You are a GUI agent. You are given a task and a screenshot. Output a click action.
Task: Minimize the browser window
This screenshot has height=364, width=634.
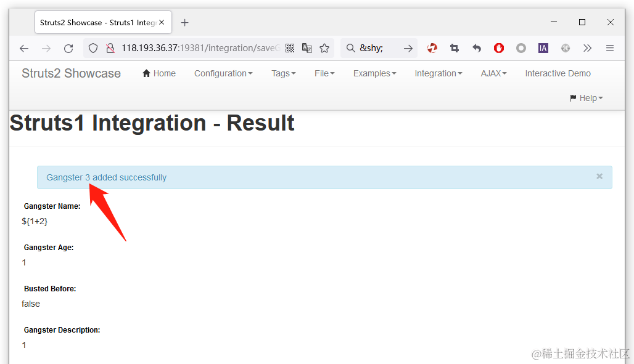tap(554, 22)
